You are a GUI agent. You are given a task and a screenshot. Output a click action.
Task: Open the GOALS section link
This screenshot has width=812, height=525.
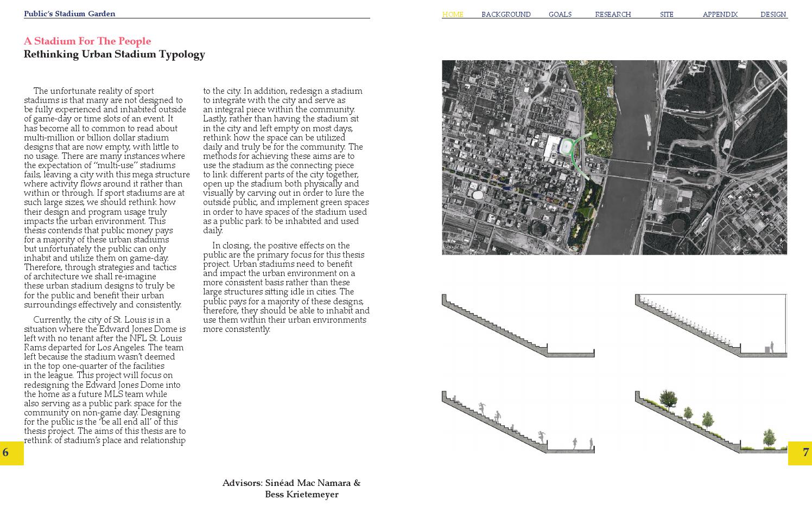pos(560,15)
